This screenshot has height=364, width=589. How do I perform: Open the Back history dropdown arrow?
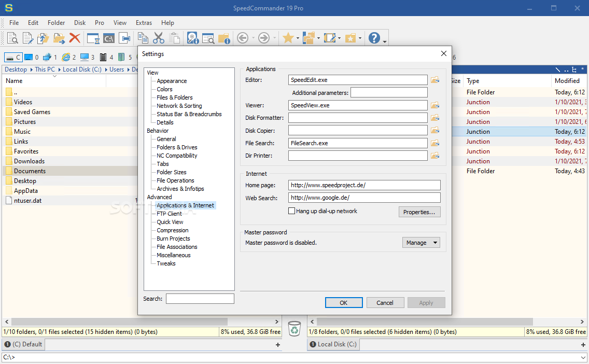point(253,38)
